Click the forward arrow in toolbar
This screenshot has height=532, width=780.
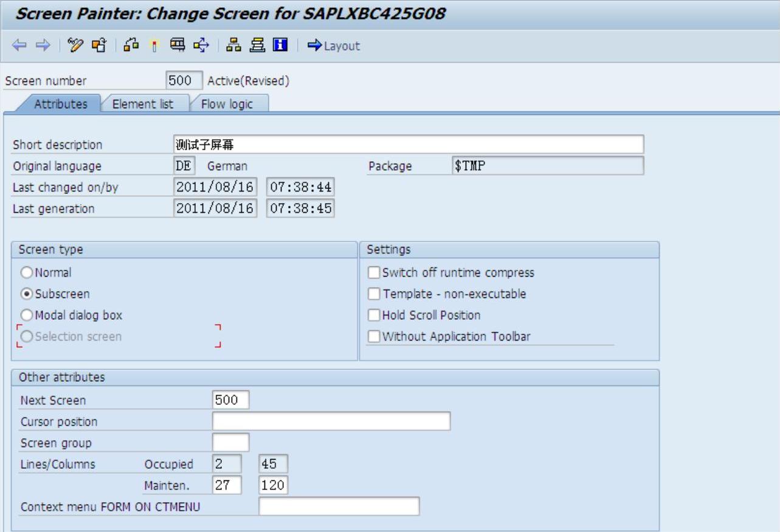pos(42,46)
